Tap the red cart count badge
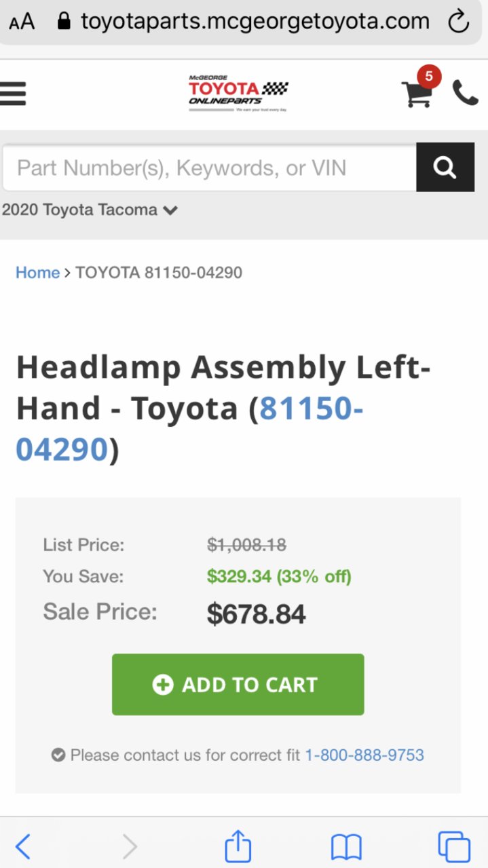The height and width of the screenshot is (868, 488). pyautogui.click(x=428, y=77)
